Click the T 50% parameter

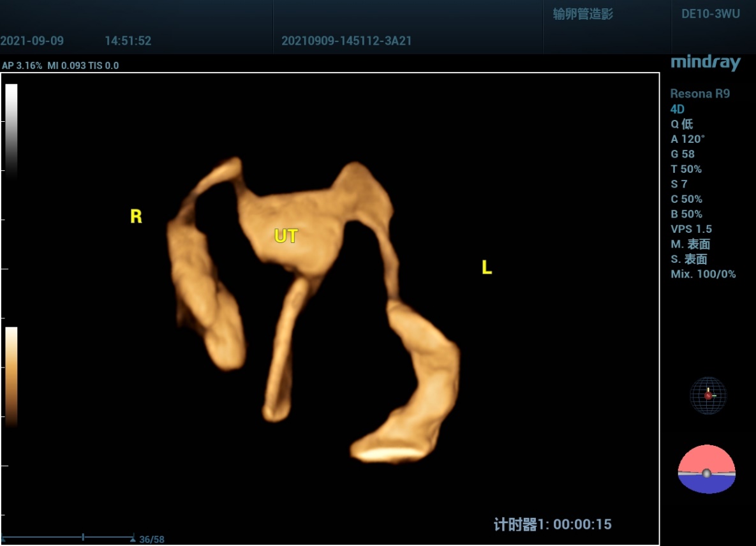click(x=686, y=168)
